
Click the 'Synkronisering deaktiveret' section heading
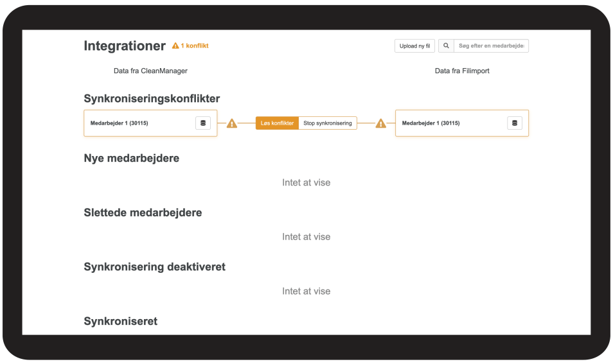click(x=154, y=267)
